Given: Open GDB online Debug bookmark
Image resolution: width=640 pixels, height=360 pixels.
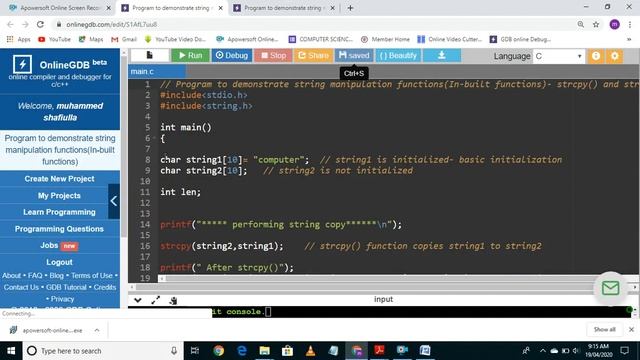Looking at the screenshot, I should 520,39.
